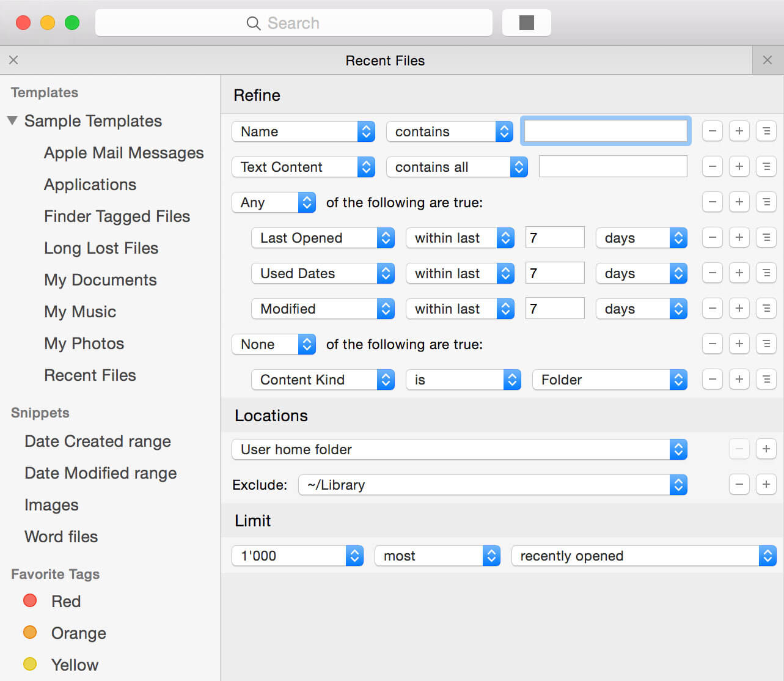Screen dimensions: 784x681
Task: Open the Applications template
Action: [x=90, y=184]
